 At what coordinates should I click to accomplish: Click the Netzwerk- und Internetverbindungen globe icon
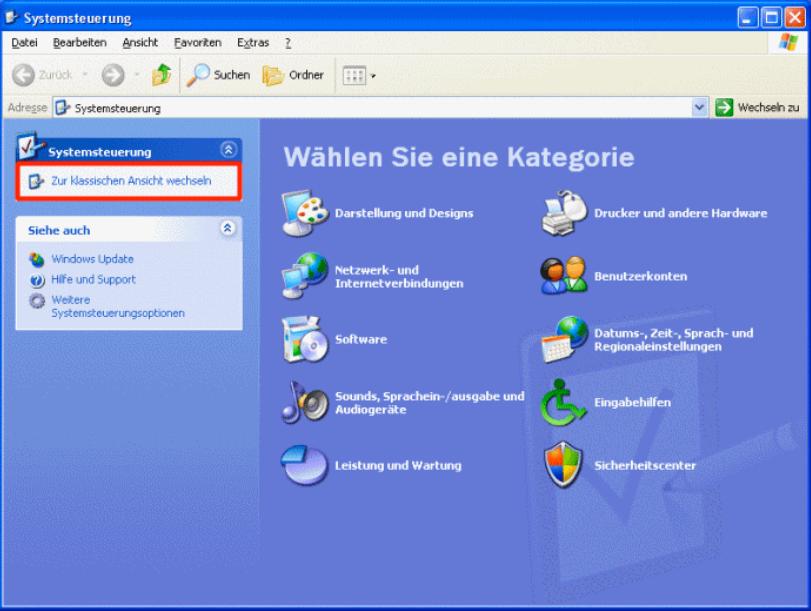pyautogui.click(x=305, y=276)
